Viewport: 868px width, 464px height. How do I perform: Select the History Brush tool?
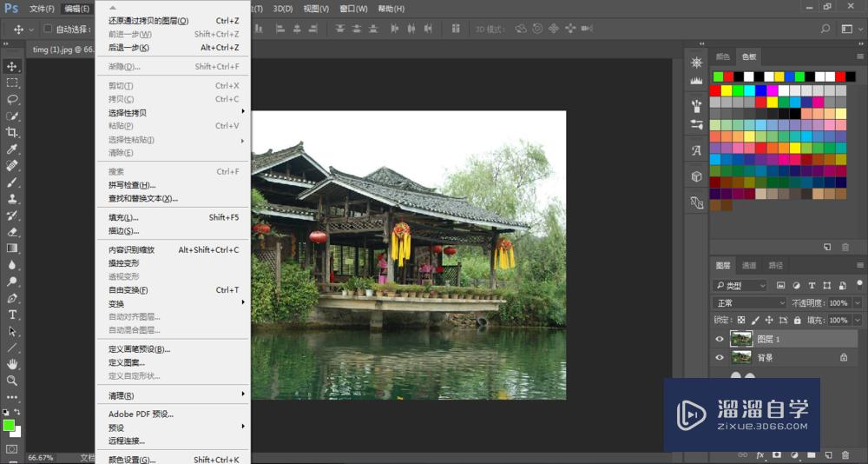[x=11, y=215]
